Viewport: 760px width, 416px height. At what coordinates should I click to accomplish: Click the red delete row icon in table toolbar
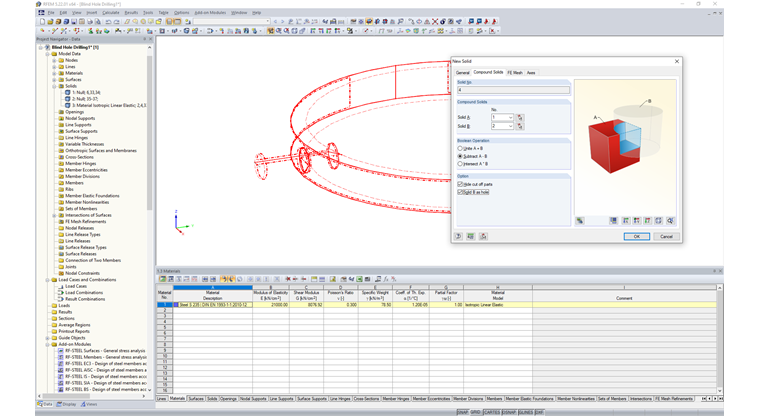click(x=288, y=279)
